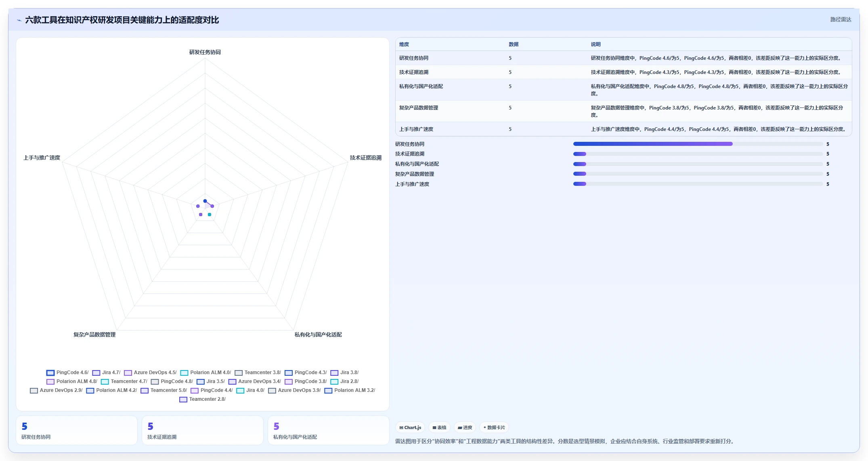Click the Chart.js tag
Image resolution: width=868 pixels, height=461 pixels.
pyautogui.click(x=410, y=427)
